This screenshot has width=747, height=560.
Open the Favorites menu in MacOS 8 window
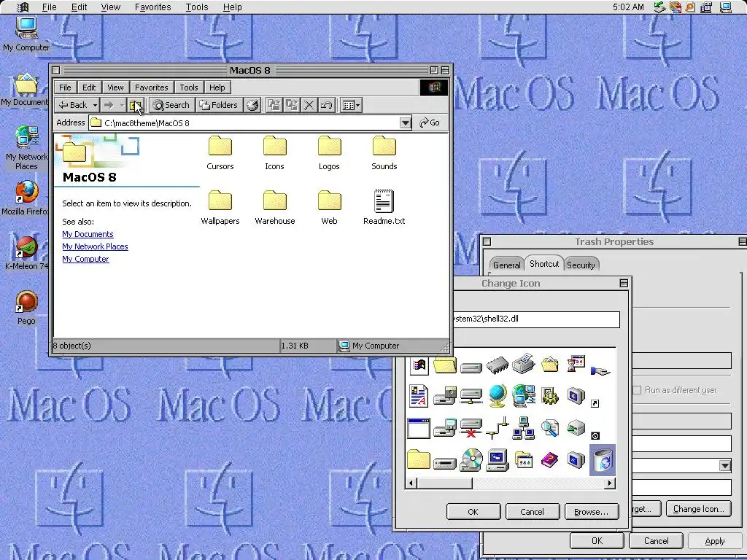(152, 87)
